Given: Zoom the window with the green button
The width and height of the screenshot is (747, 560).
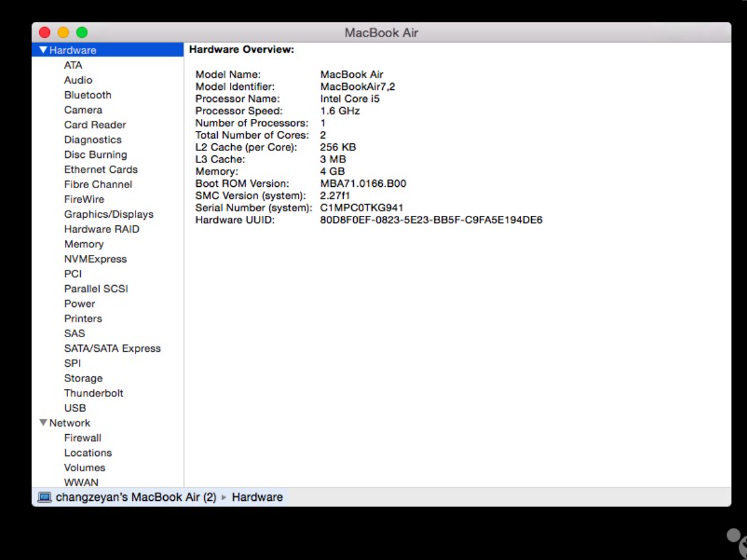Looking at the screenshot, I should point(82,32).
